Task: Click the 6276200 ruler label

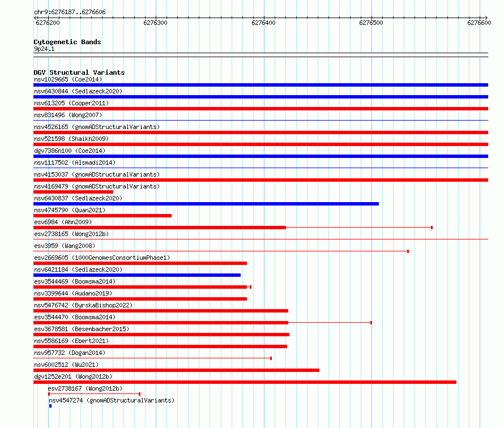Action: [48, 23]
